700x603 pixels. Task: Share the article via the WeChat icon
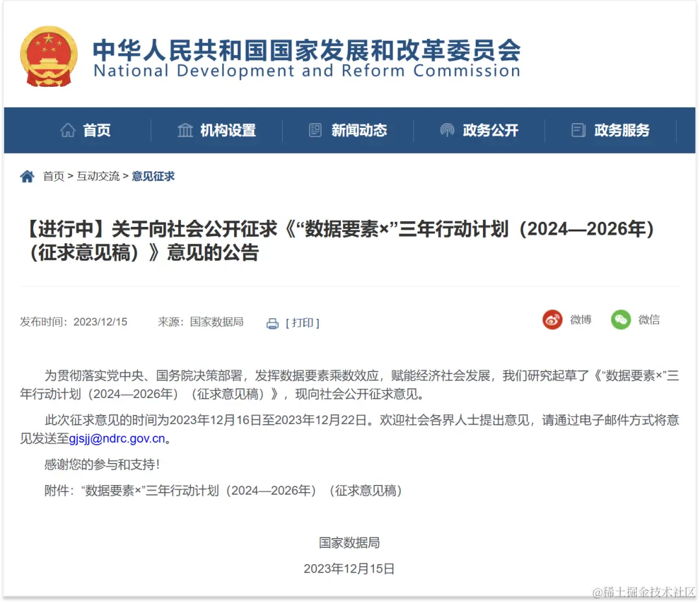pos(620,319)
